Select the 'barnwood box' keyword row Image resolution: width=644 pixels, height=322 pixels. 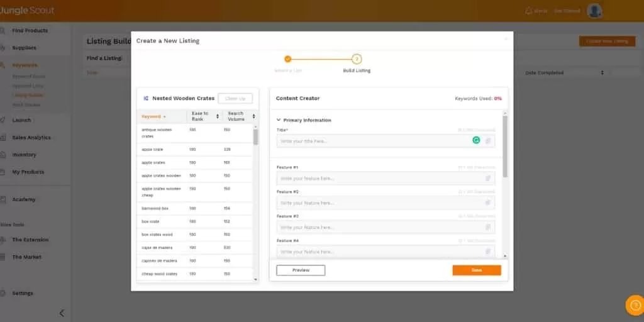(x=195, y=209)
